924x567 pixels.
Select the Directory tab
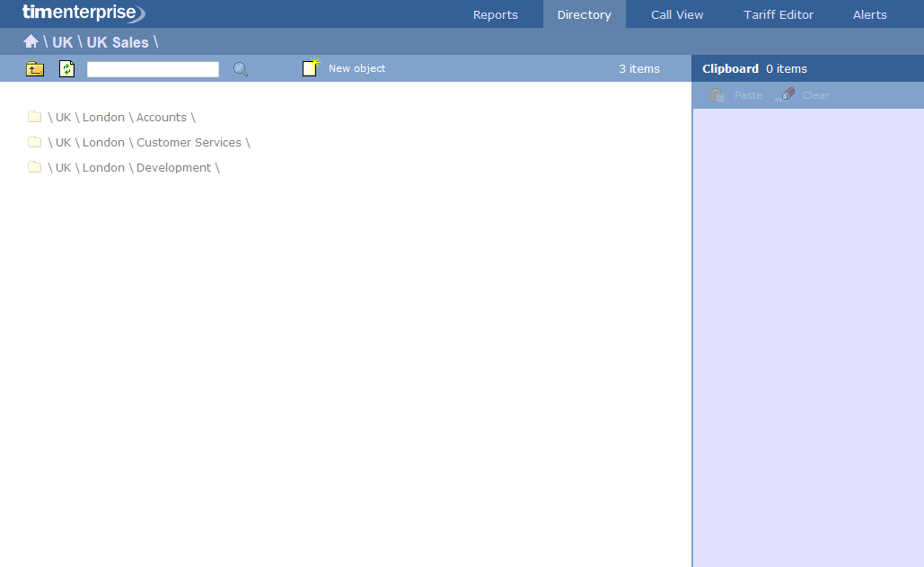[584, 14]
